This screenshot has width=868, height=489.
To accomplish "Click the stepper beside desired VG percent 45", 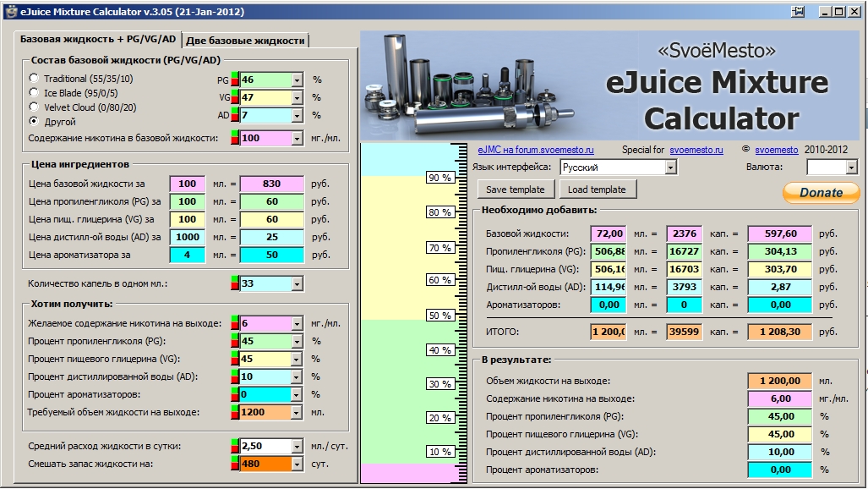I will (x=235, y=359).
